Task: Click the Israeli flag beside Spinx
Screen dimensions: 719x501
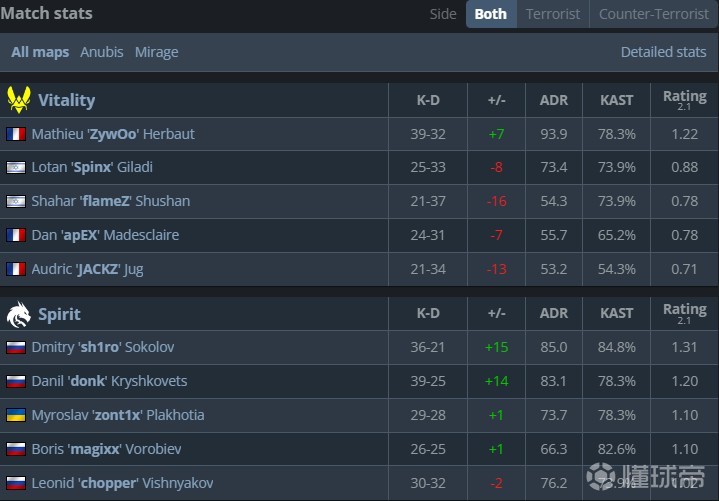Action: click(x=16, y=168)
